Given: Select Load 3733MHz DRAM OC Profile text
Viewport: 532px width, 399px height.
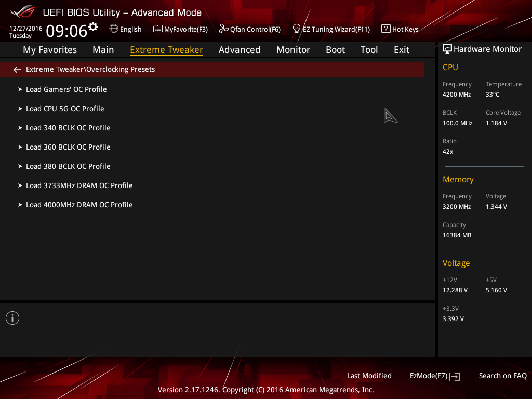Looking at the screenshot, I should [79, 185].
